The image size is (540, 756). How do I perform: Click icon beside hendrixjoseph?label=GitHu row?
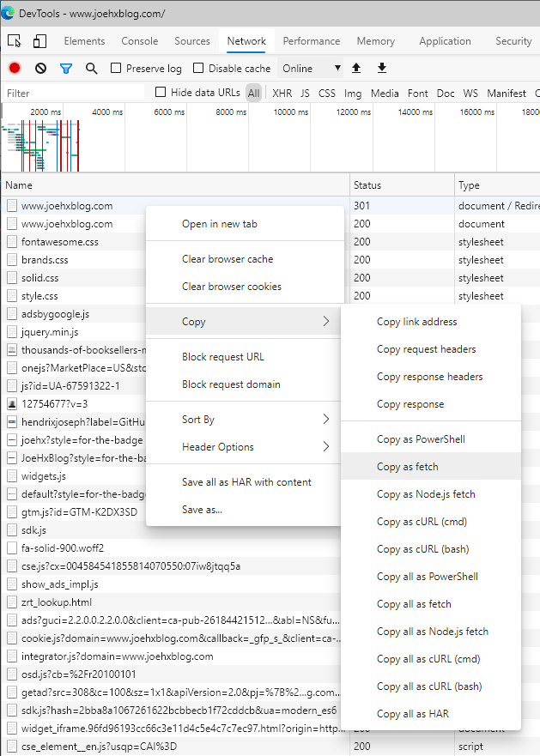12,422
